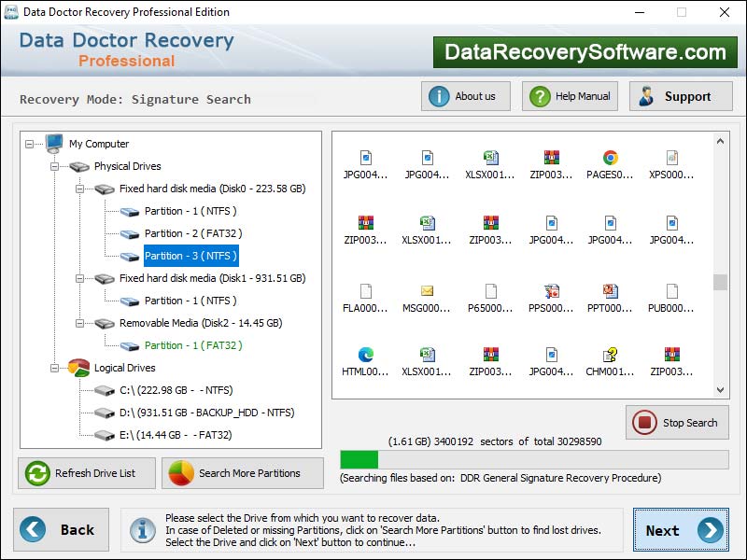Click the PUB000 file icon
The width and height of the screenshot is (747, 560).
tap(671, 292)
